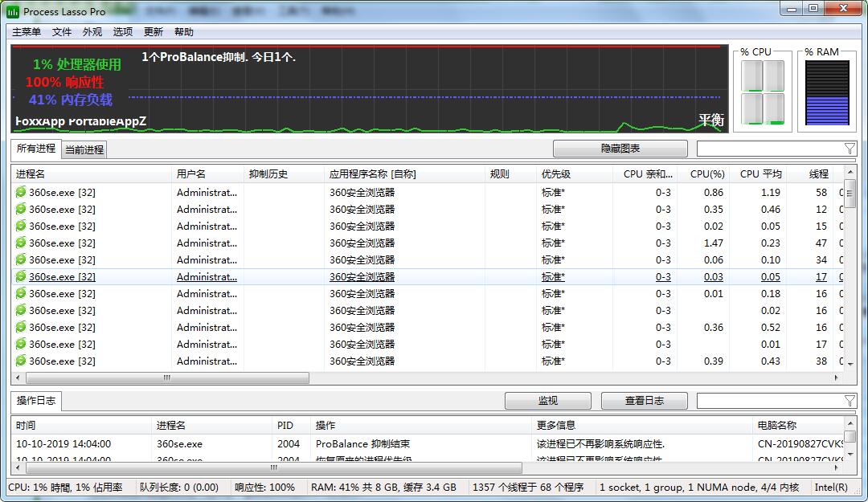Click the log 时间 column header
This screenshot has width=868, height=502.
pyautogui.click(x=81, y=425)
